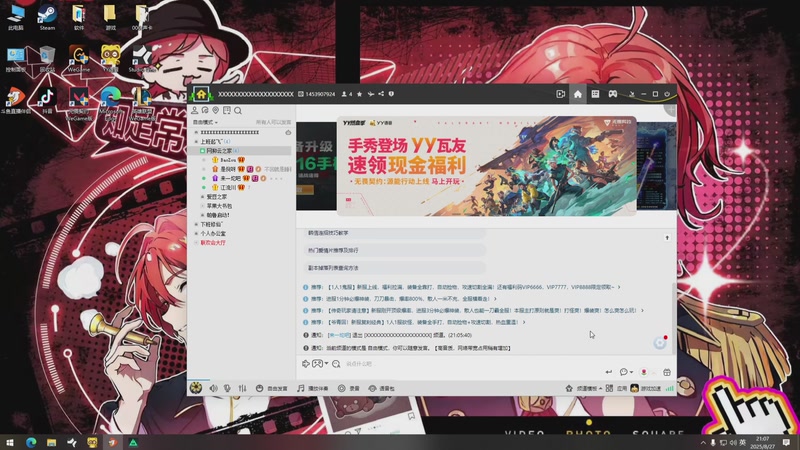Select user BaoZou in the channel list
The height and width of the screenshot is (450, 800).
(228, 160)
